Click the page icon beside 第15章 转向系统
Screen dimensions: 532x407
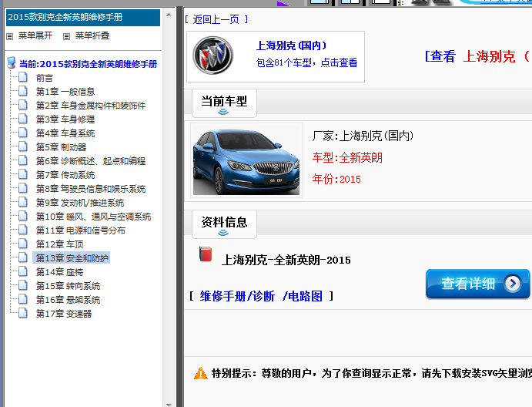pos(23,285)
